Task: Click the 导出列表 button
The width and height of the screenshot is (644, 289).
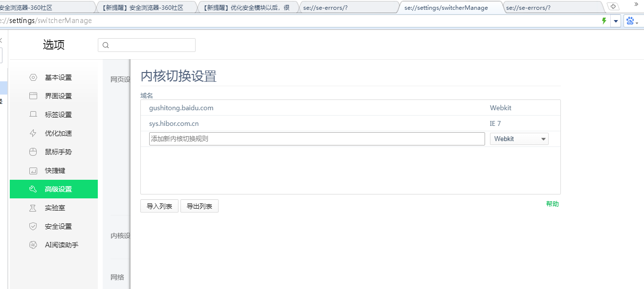Action: [200, 206]
